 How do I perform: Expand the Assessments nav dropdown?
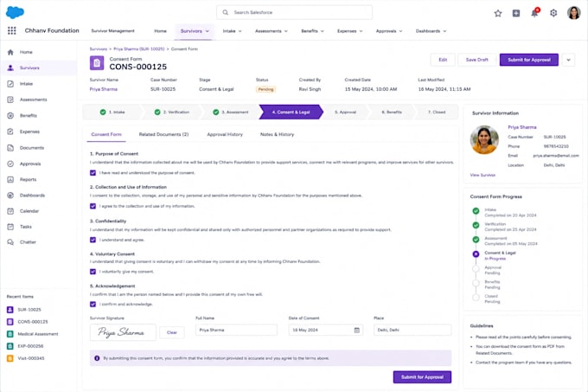click(x=285, y=31)
